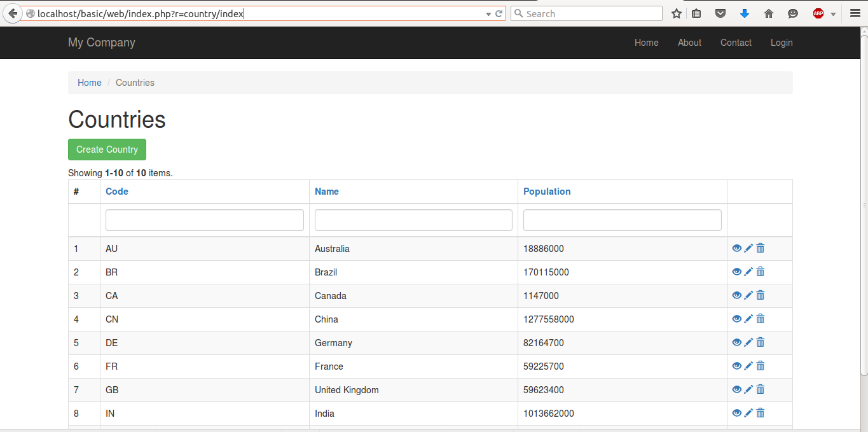Focus the Population filter field

(x=623, y=220)
